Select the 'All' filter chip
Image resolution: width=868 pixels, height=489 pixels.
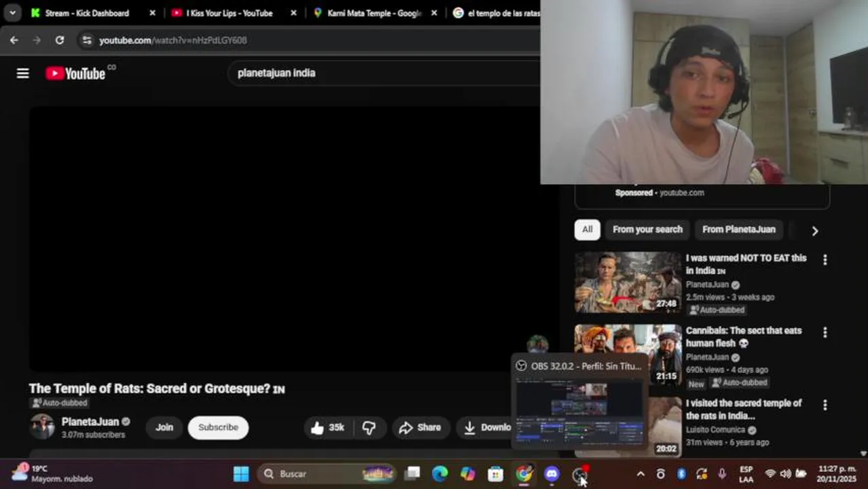(587, 230)
